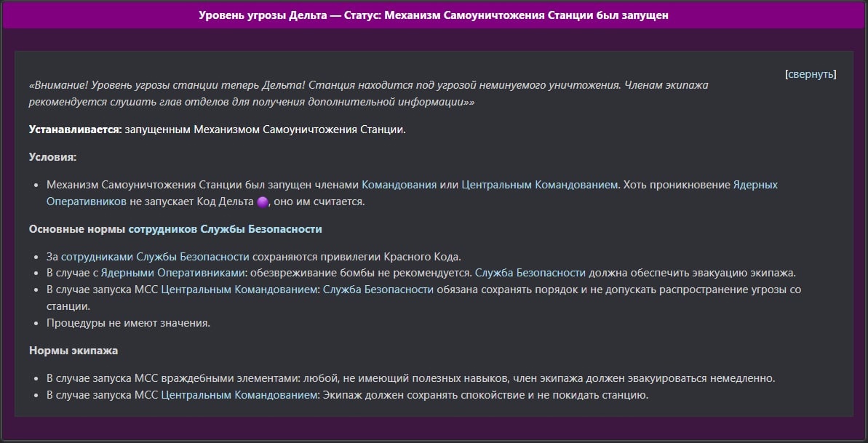Click Центральным Командованием in the security MCC bullet
The image size is (868, 443).
tap(239, 290)
